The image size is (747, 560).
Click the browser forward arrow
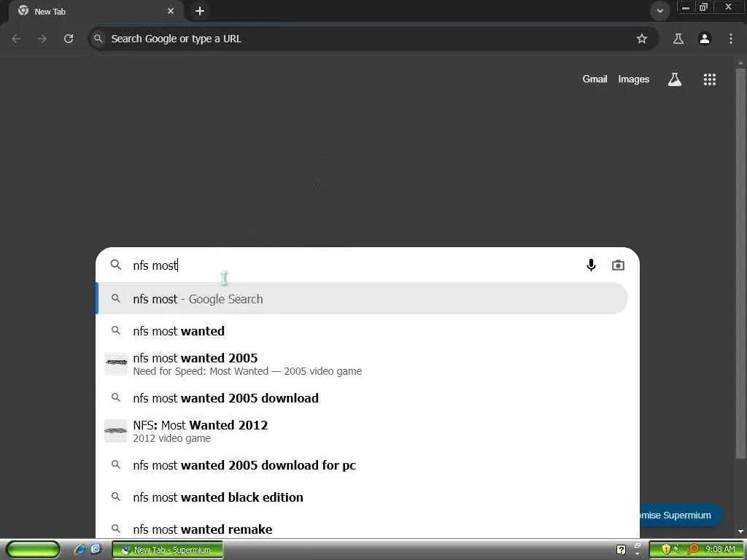(x=42, y=39)
